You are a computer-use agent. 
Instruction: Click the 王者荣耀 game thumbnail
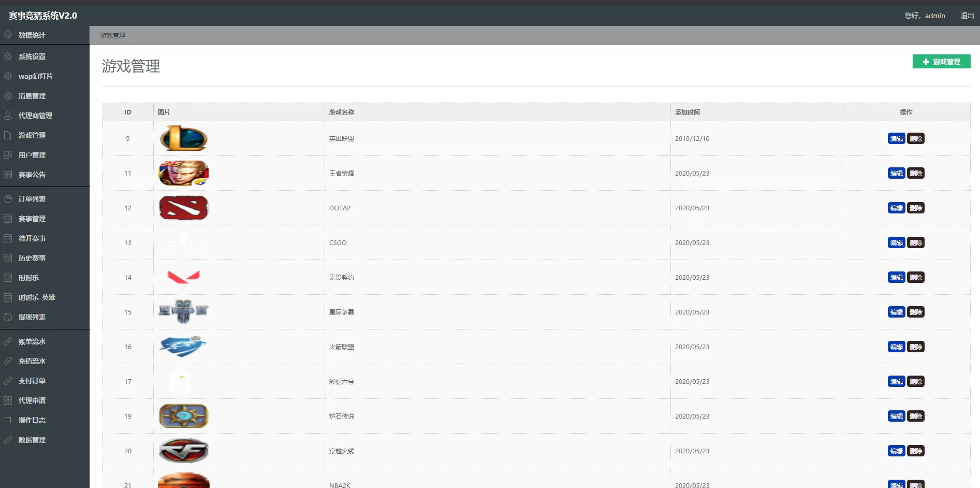183,173
